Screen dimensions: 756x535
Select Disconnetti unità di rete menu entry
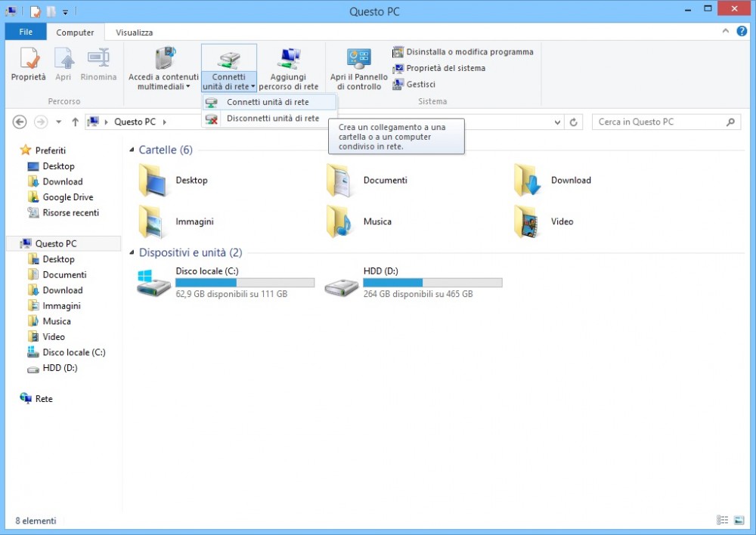click(269, 119)
